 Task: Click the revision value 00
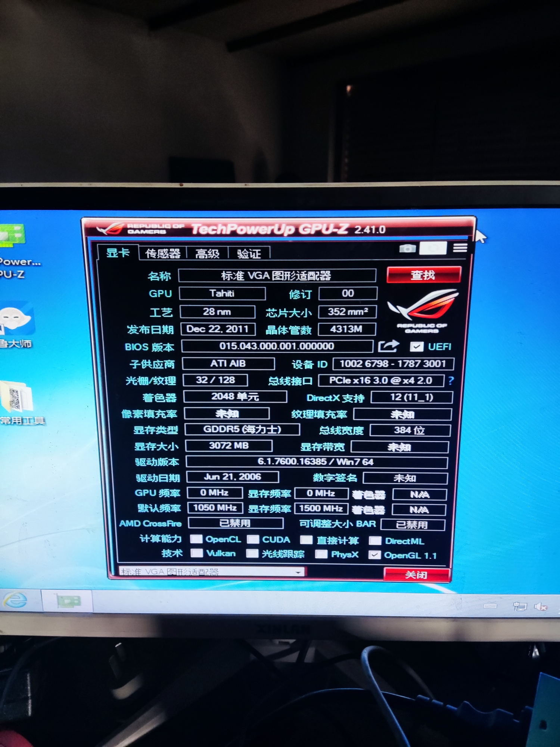coord(348,293)
